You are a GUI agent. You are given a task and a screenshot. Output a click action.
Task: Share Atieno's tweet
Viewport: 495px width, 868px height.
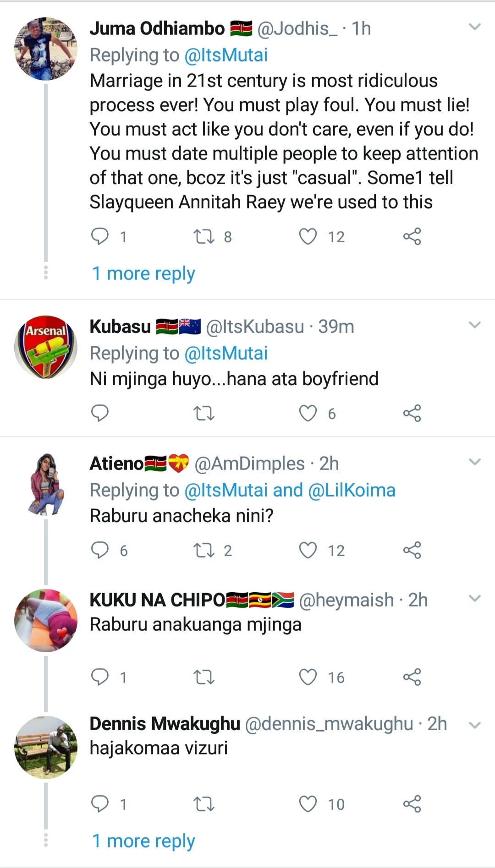point(412,550)
